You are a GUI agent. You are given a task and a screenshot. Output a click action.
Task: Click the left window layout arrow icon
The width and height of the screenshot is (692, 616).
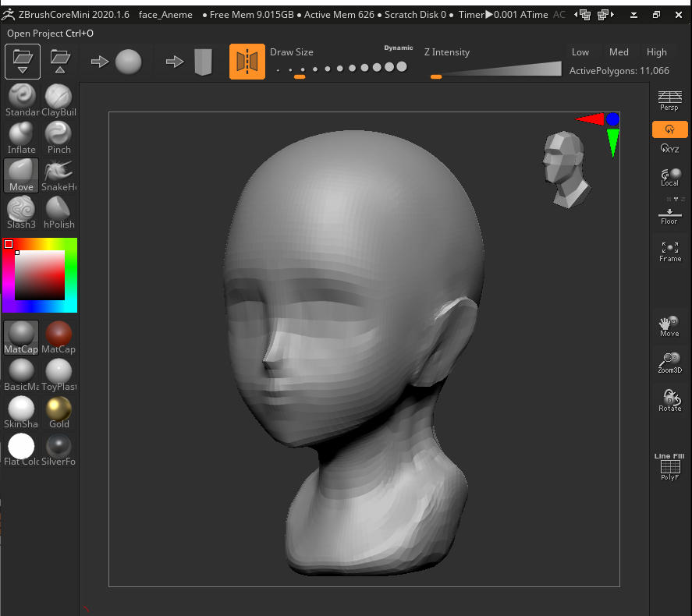[x=582, y=15]
